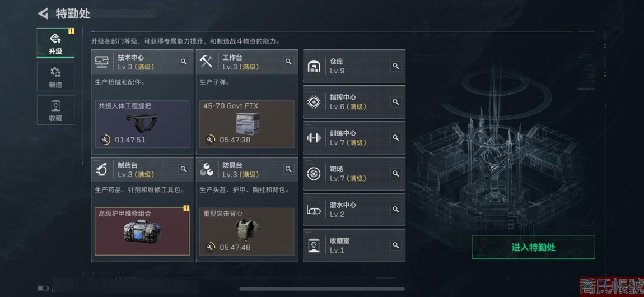Image resolution: width=644 pixels, height=297 pixels.
Task: Inspect 潜水中心 with its magnifier icon
Action: point(395,210)
